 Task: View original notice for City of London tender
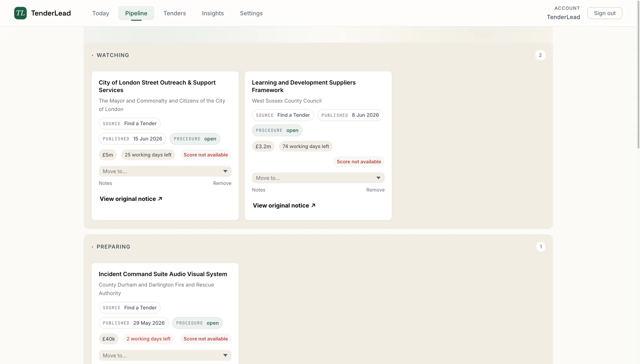[131, 199]
